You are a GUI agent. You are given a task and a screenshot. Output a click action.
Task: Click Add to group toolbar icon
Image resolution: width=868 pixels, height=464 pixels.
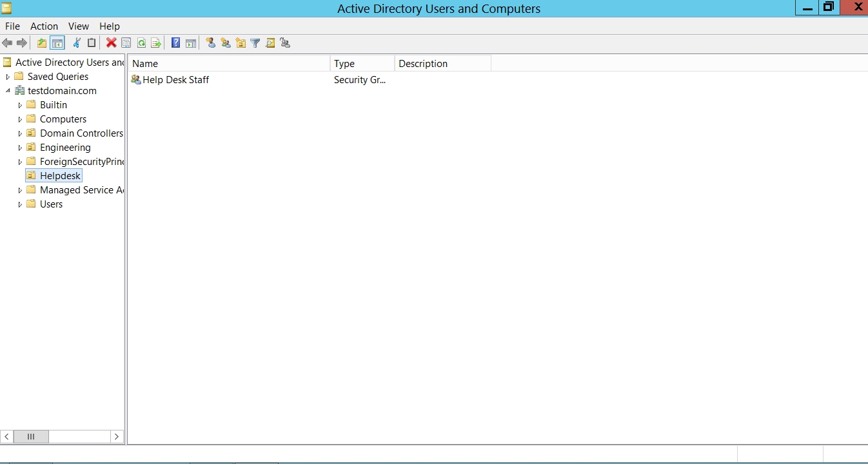[285, 43]
